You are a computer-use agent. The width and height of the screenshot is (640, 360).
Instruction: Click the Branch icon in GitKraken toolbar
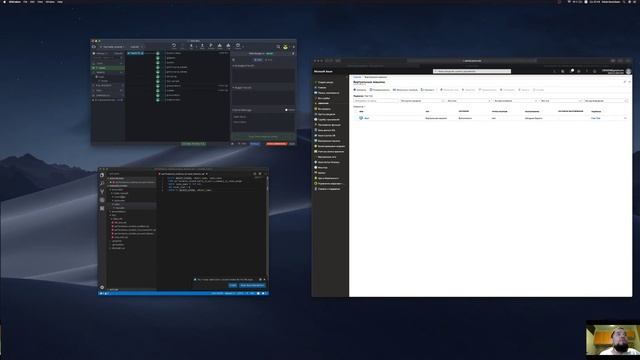coord(211,45)
